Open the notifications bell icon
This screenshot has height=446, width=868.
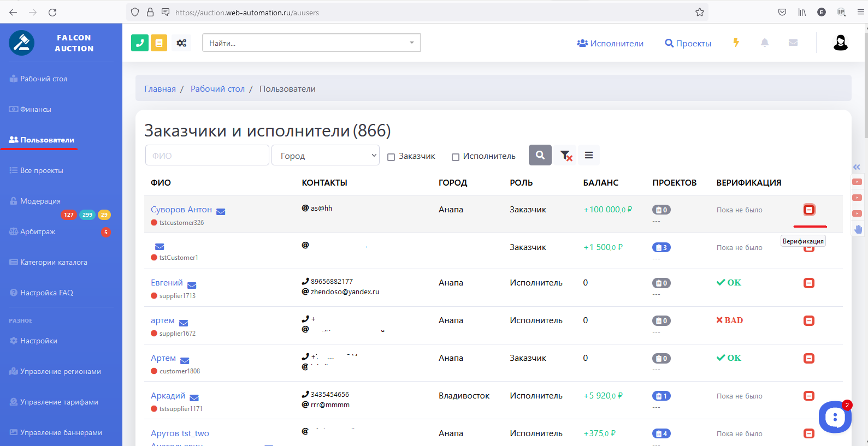(x=765, y=43)
